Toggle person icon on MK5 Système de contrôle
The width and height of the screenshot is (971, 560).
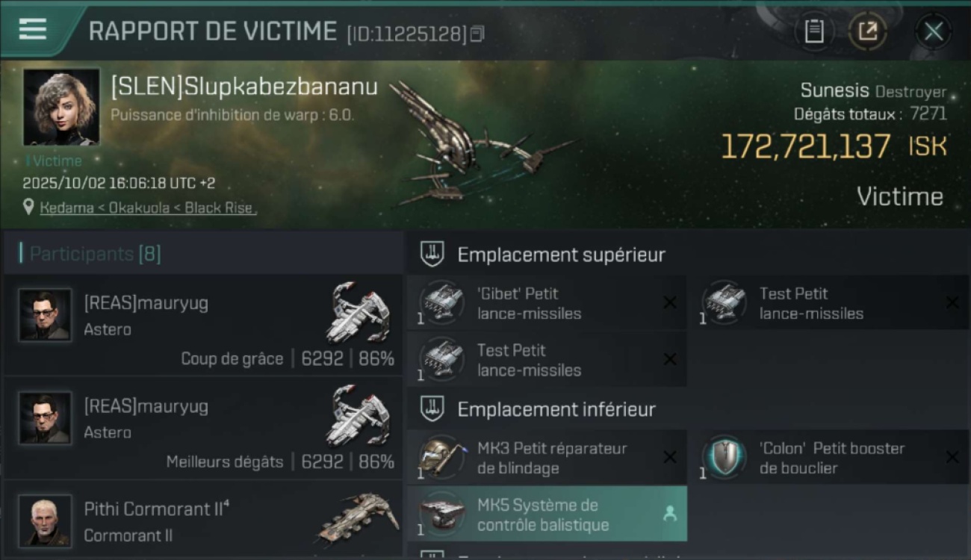click(x=670, y=514)
